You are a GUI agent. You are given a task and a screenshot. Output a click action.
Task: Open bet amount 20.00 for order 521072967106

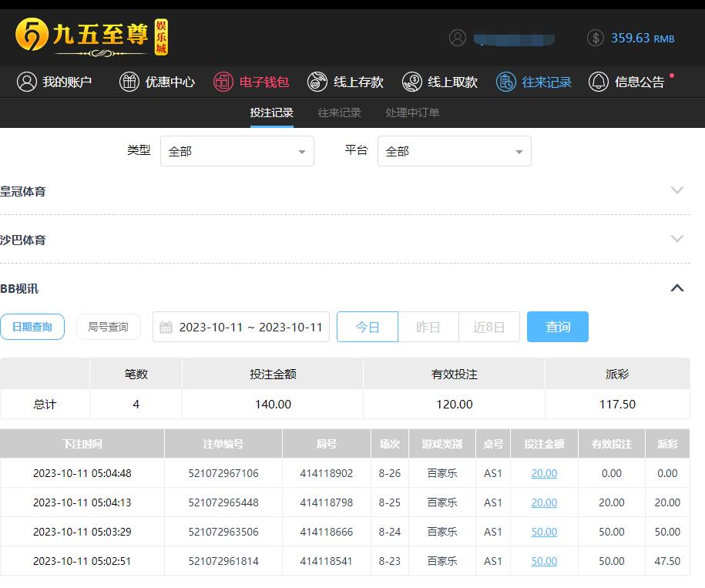[x=544, y=473]
